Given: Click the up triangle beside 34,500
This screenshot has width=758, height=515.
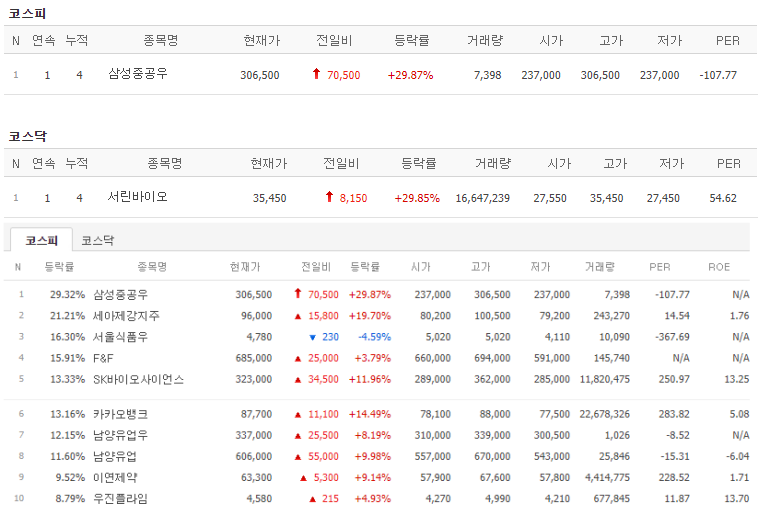Looking at the screenshot, I should (x=298, y=380).
